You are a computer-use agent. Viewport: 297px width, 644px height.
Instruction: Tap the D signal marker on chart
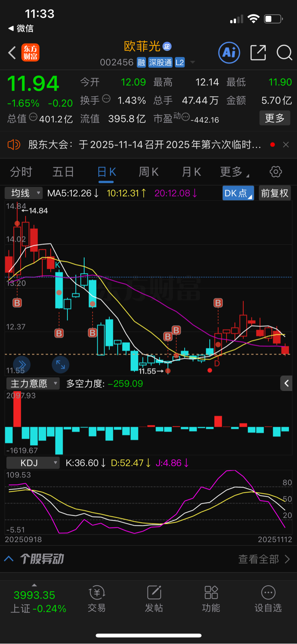point(217,364)
